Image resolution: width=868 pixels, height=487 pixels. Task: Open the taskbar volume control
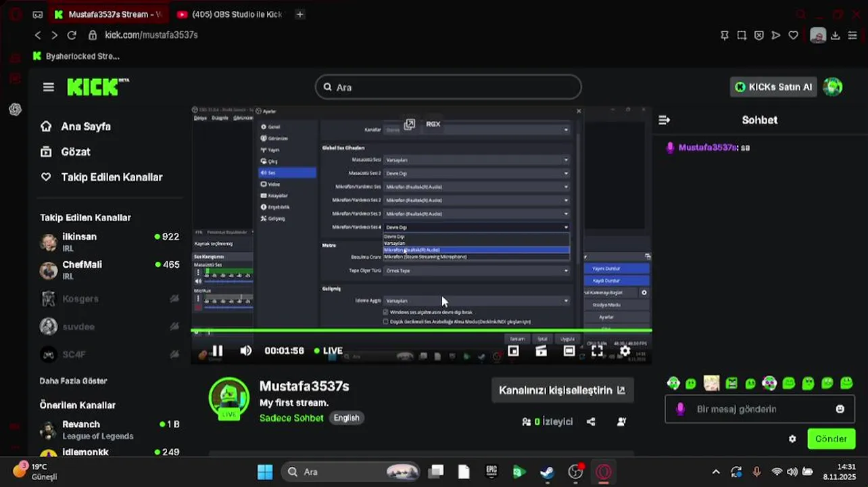coord(792,472)
